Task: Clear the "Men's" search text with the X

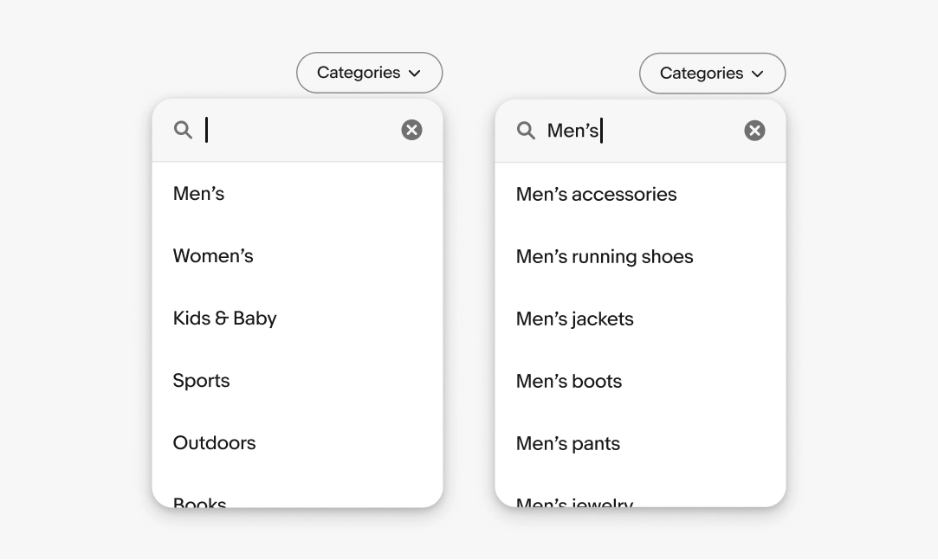Action: tap(754, 131)
